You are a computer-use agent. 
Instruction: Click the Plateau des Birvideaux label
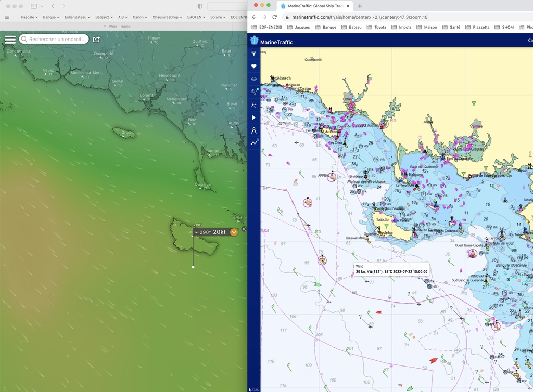point(366,182)
